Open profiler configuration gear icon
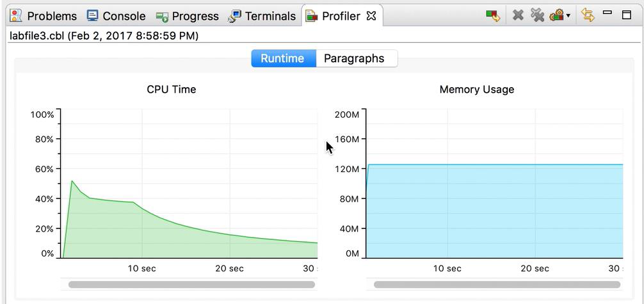 557,15
